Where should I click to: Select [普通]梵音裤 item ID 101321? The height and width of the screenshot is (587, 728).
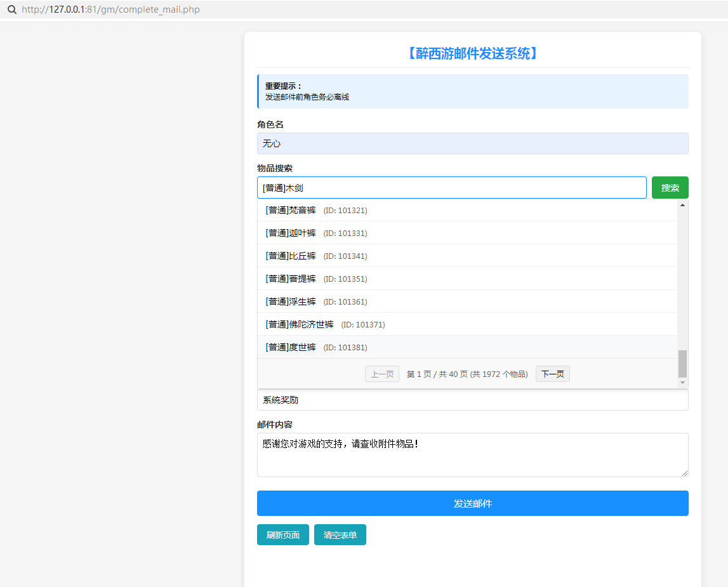[x=468, y=210]
